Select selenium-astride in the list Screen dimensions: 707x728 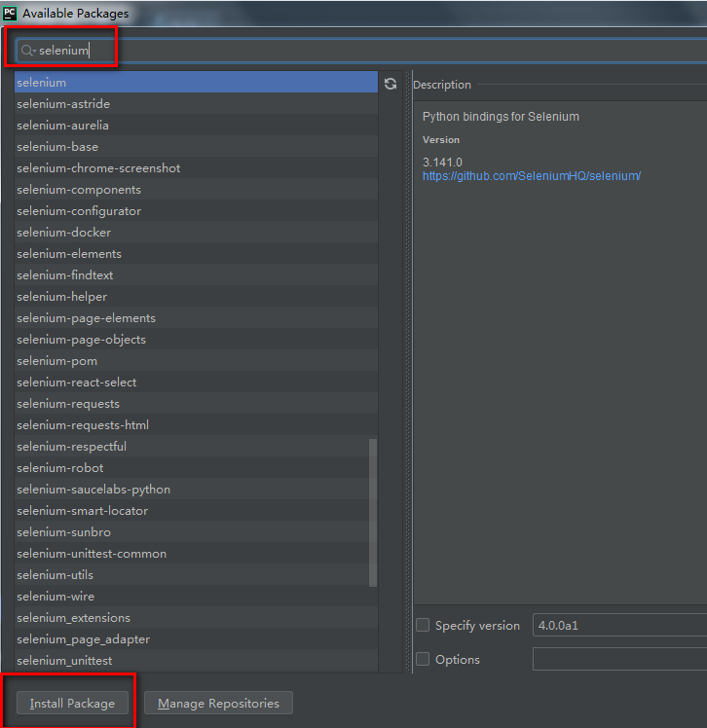pyautogui.click(x=196, y=103)
